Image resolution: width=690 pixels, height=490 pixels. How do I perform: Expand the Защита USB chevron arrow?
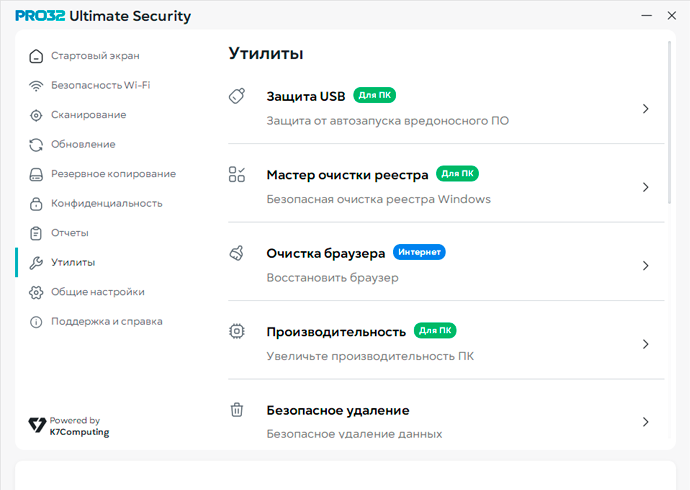pyautogui.click(x=646, y=109)
